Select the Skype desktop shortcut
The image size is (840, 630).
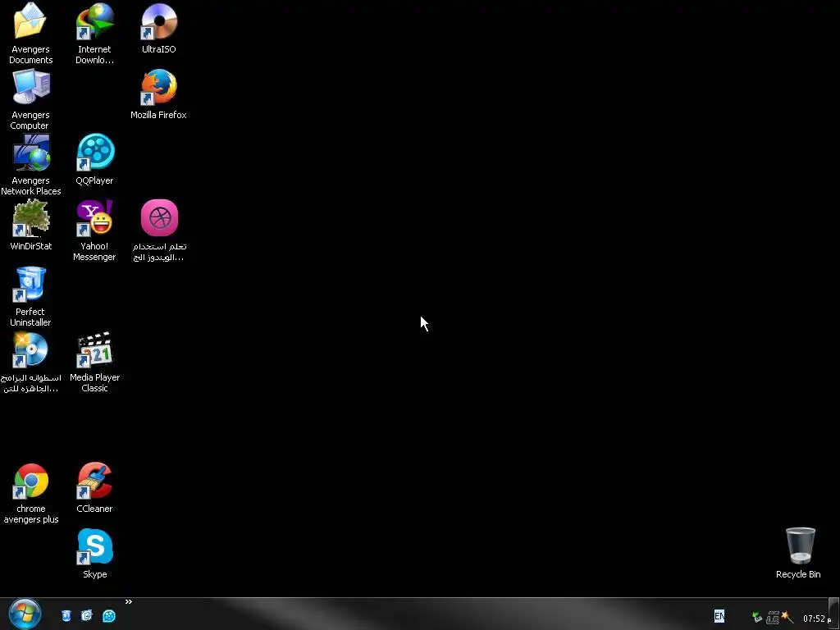(95, 546)
